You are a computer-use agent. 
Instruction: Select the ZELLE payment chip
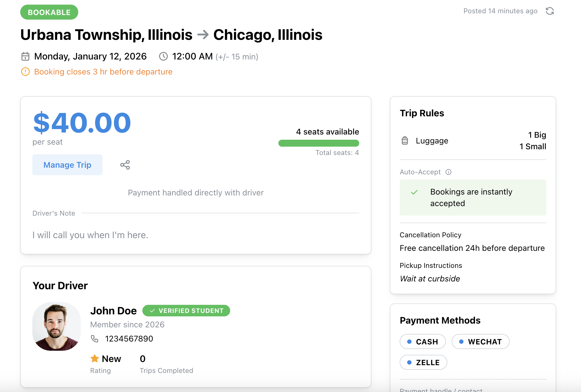coord(423,362)
